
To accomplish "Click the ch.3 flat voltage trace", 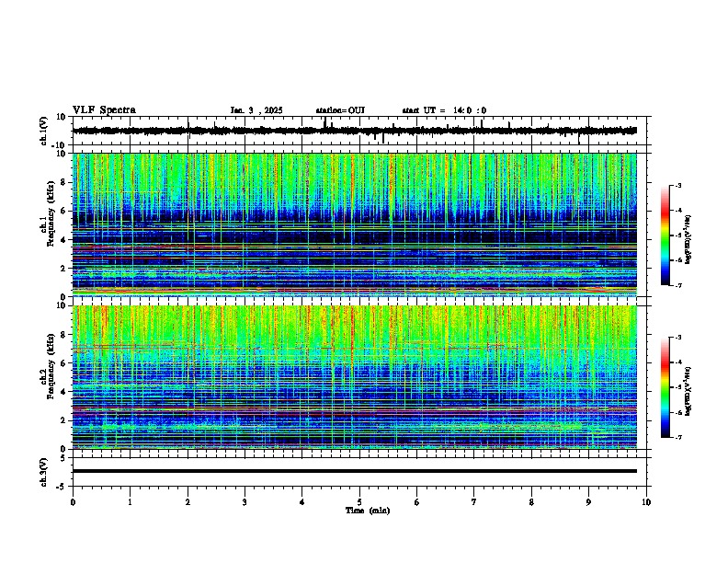I will click(354, 471).
